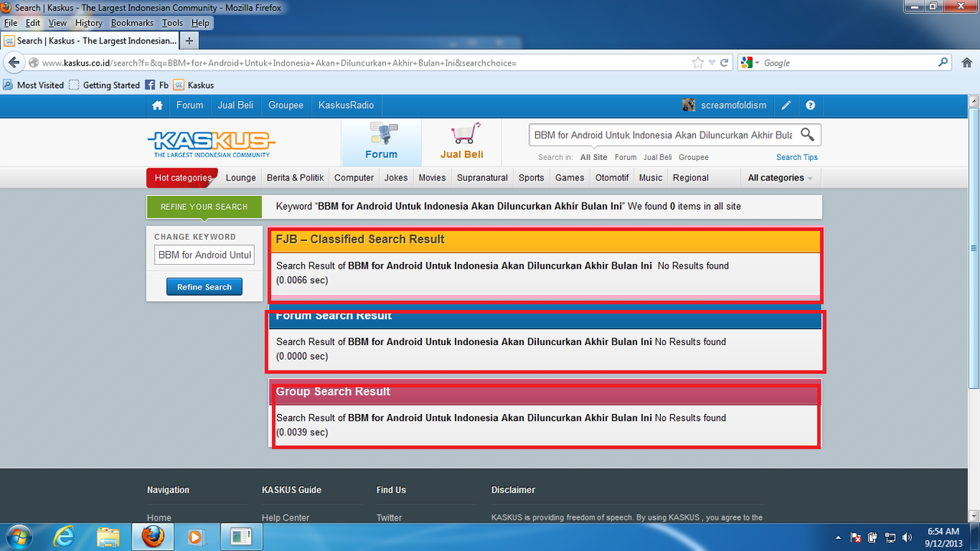Screen dimensions: 980x551
Task: Open the media player taskbar icon
Action: 196,536
